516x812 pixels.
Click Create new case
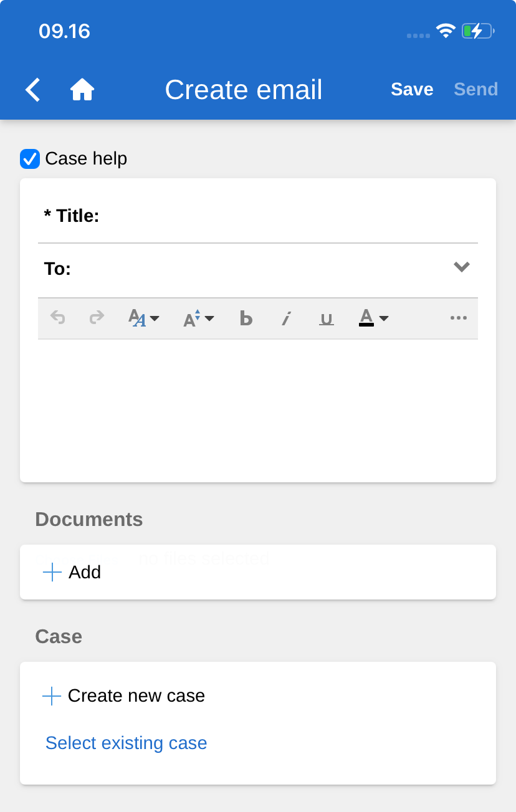[x=124, y=695]
